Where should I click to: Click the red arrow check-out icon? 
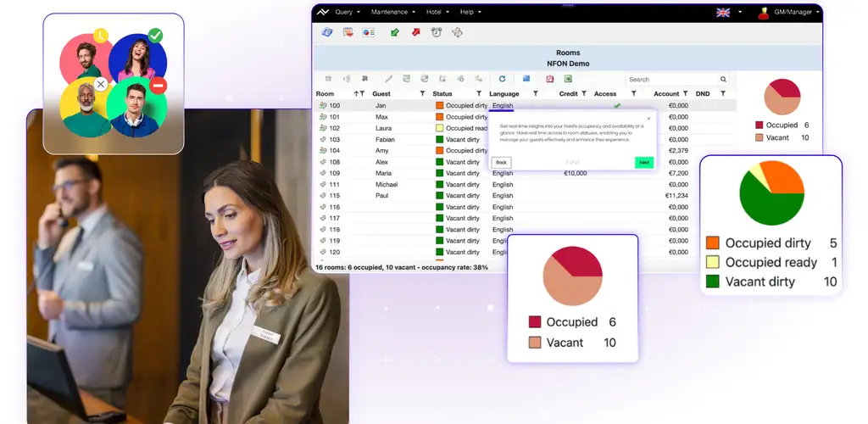coord(415,33)
